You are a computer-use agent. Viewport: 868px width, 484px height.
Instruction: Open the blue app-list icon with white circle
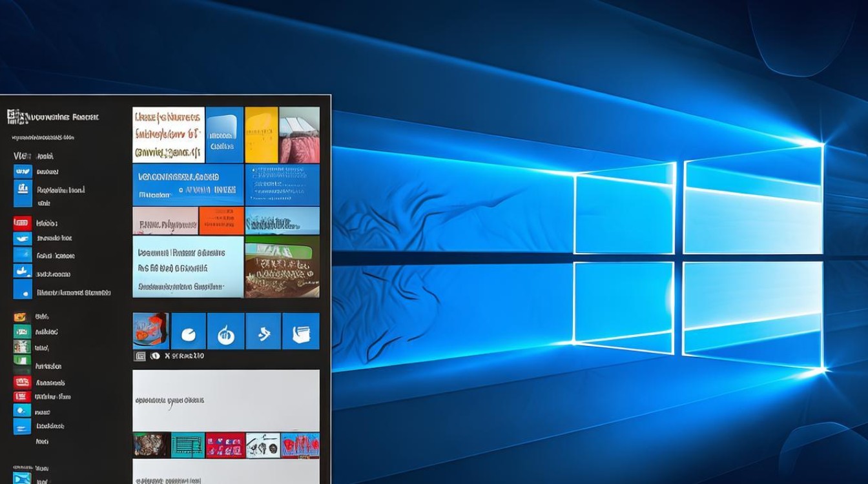(22, 410)
